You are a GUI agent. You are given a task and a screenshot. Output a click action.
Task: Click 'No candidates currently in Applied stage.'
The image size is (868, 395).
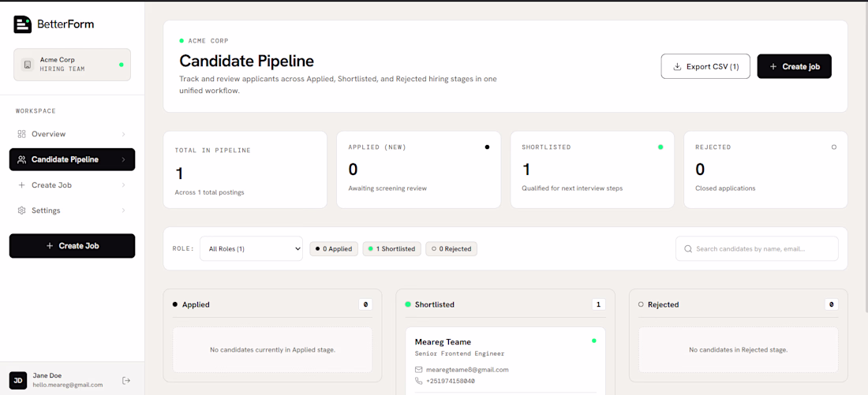point(273,349)
